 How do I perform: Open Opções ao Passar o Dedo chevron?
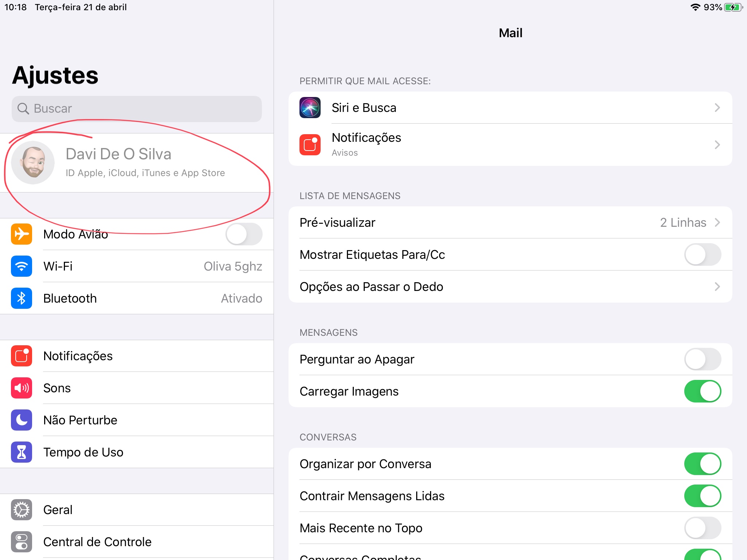click(717, 287)
